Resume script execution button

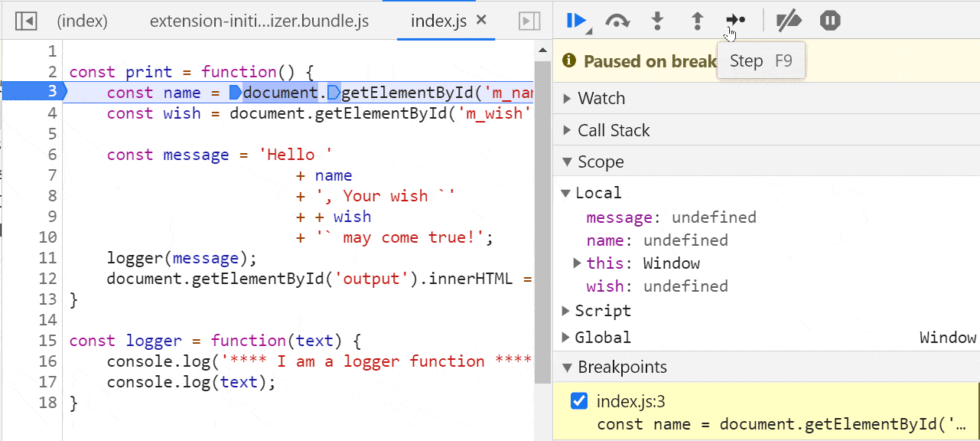(577, 21)
